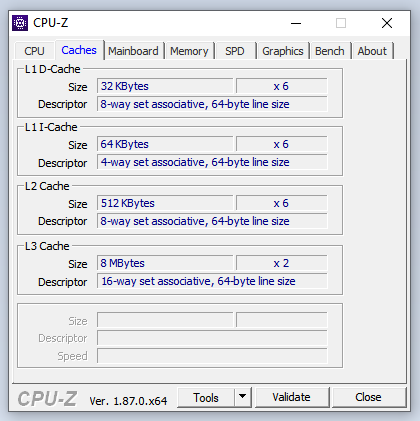Close the window with the X icon
Screen dimensions: 420x421
click(387, 23)
